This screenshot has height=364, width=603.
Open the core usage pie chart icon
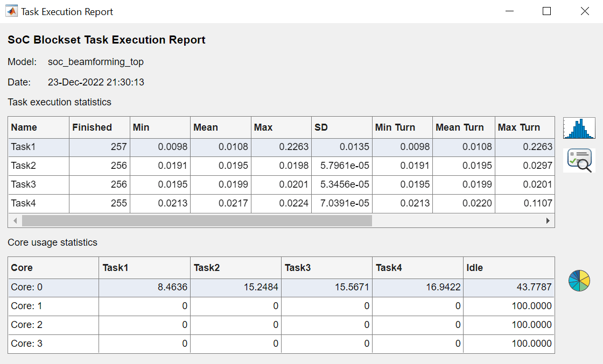(579, 281)
